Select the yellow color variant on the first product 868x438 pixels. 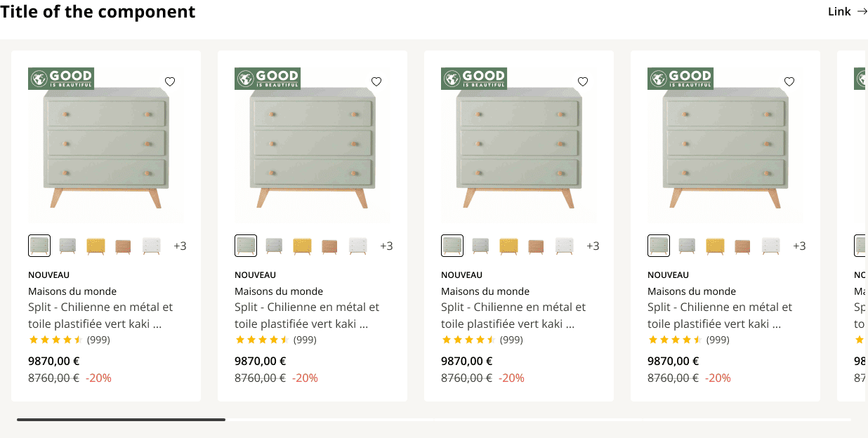[96, 246]
